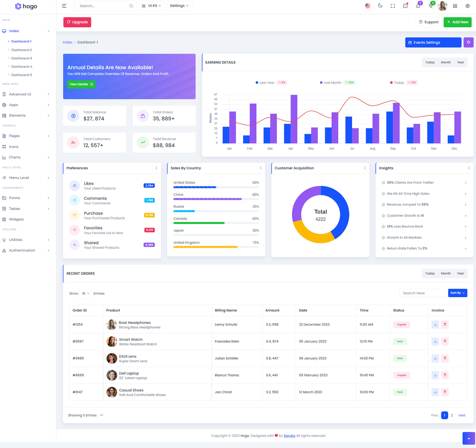Download invoice for order #1254
476x448 pixels.
point(435,324)
